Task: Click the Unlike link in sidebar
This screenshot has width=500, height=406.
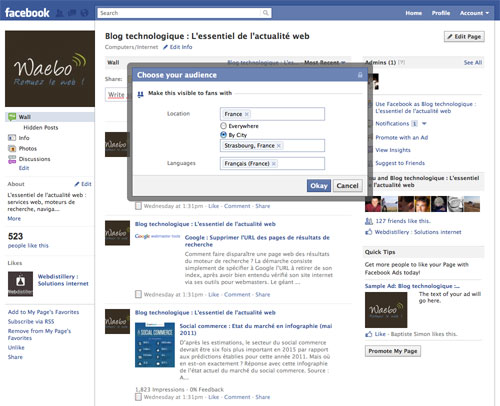Action: click(x=16, y=347)
